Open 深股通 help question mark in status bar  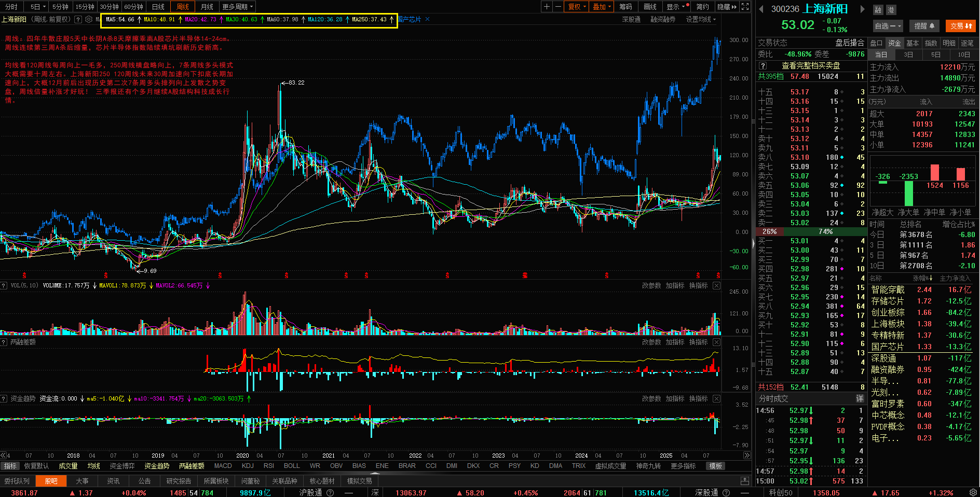coord(726,492)
